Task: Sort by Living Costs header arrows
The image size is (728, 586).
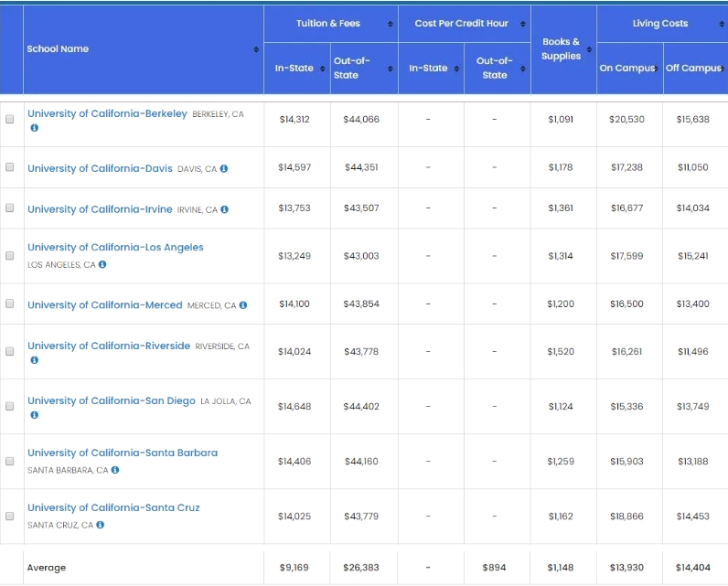Action: click(722, 24)
